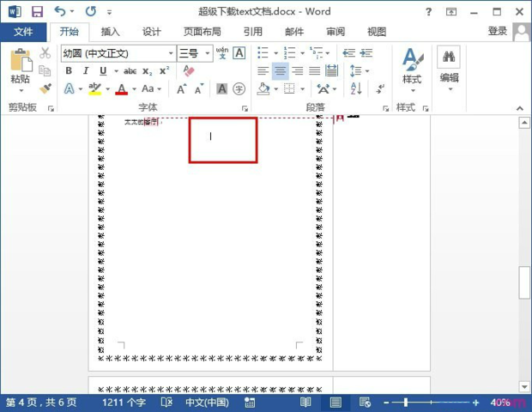
Task: Click the 登录 sign-in link
Action: coord(498,31)
